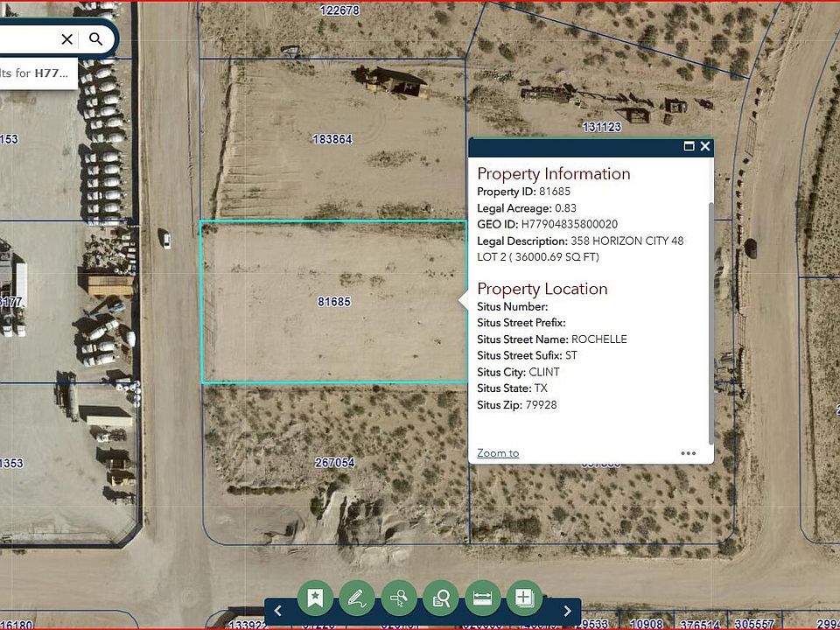Open the Add Data layers tool
840x630 pixels.
coord(524,598)
